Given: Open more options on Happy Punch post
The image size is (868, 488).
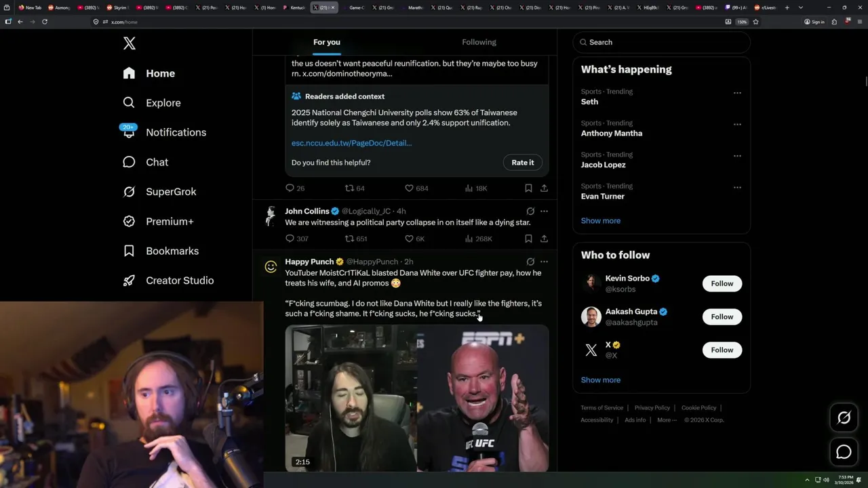Looking at the screenshot, I should coord(544,262).
